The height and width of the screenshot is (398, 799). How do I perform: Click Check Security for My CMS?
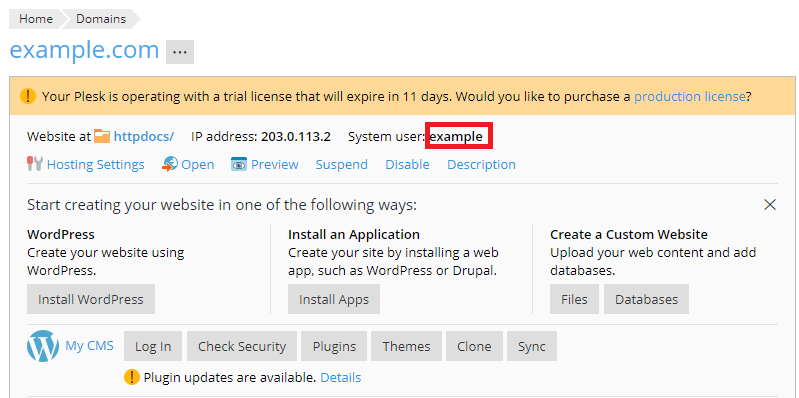point(242,346)
